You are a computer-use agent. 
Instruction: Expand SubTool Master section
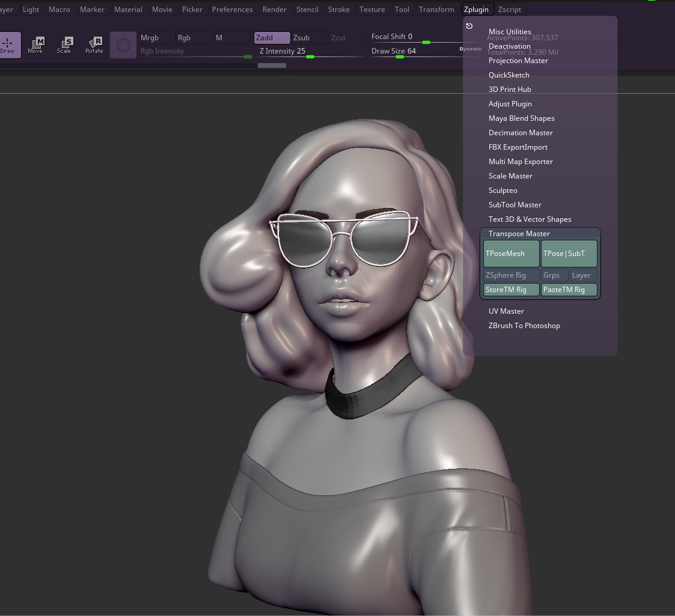click(x=515, y=205)
